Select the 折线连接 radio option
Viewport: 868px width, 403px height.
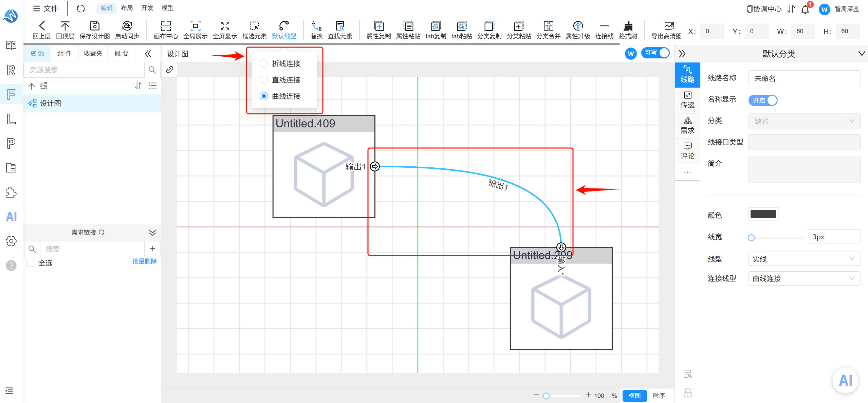[263, 63]
